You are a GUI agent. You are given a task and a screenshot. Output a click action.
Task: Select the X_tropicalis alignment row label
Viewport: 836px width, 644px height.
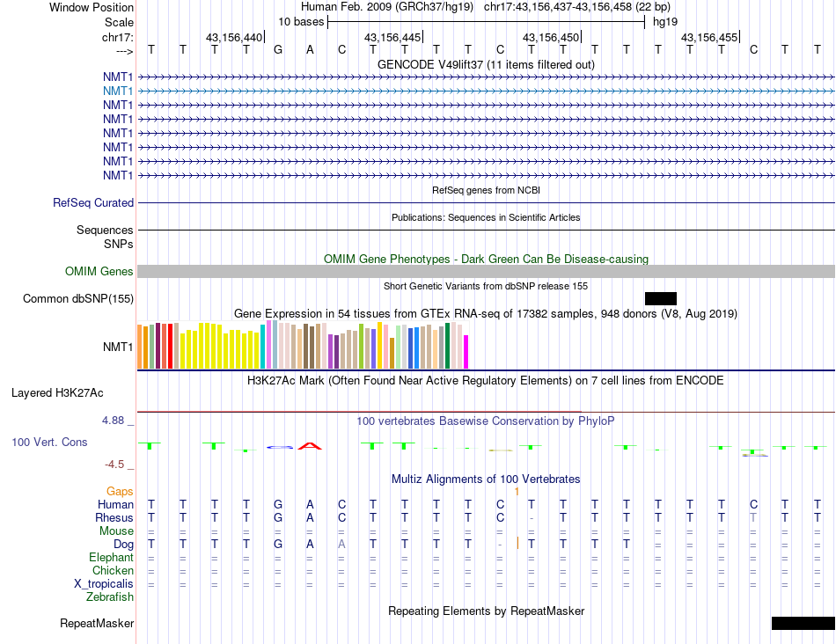pos(104,584)
